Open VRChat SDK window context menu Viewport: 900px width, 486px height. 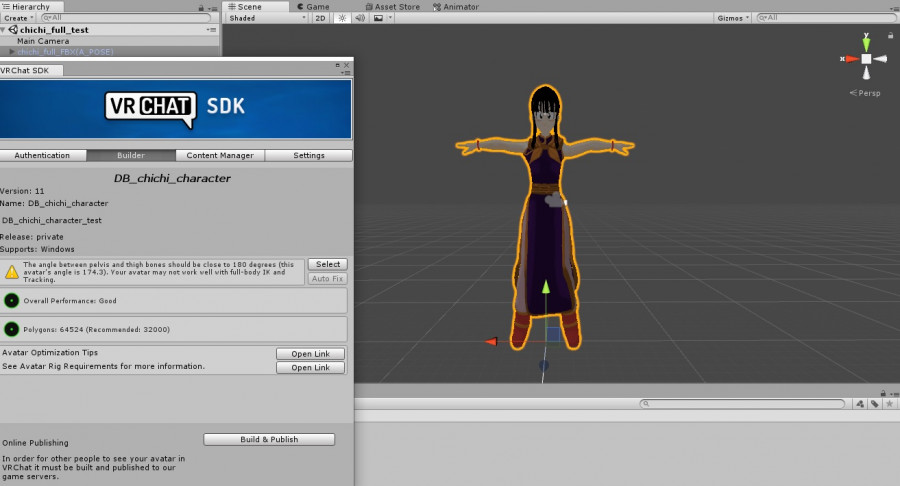(346, 73)
